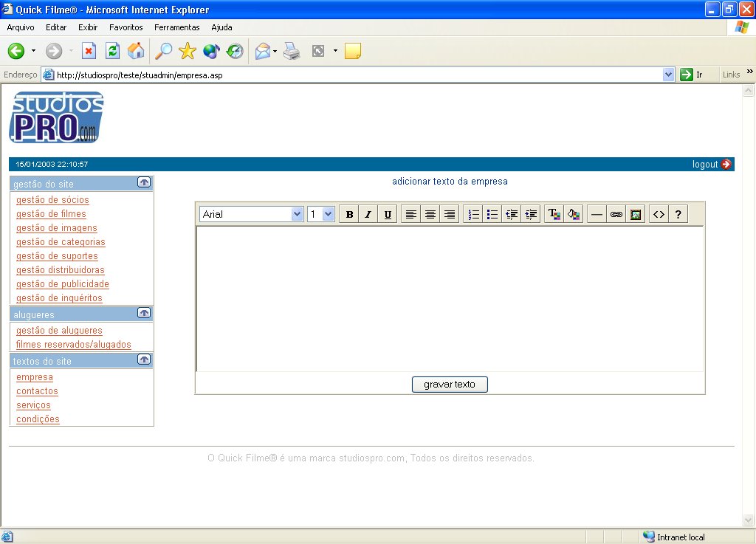
Task: Insert image using the picture icon
Action: [635, 214]
